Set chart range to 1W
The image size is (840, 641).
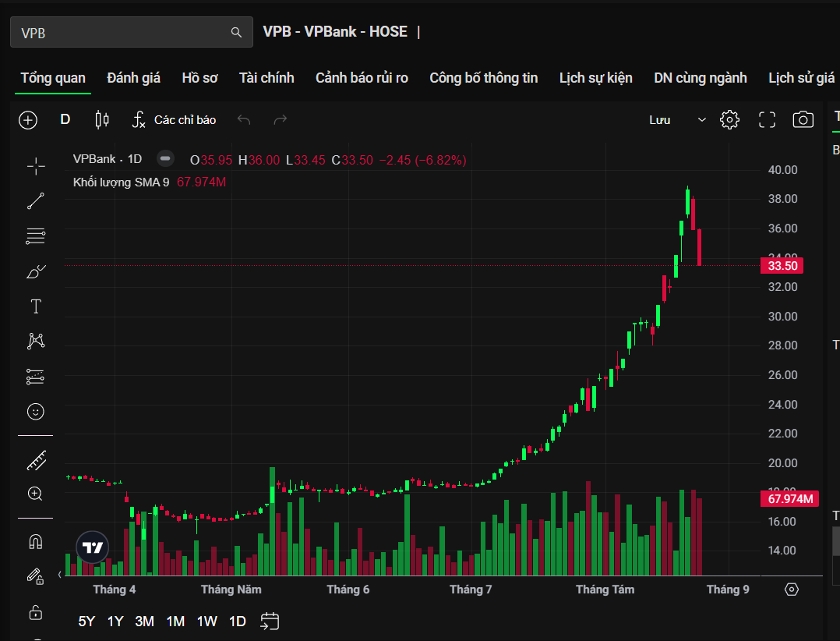tap(206, 622)
